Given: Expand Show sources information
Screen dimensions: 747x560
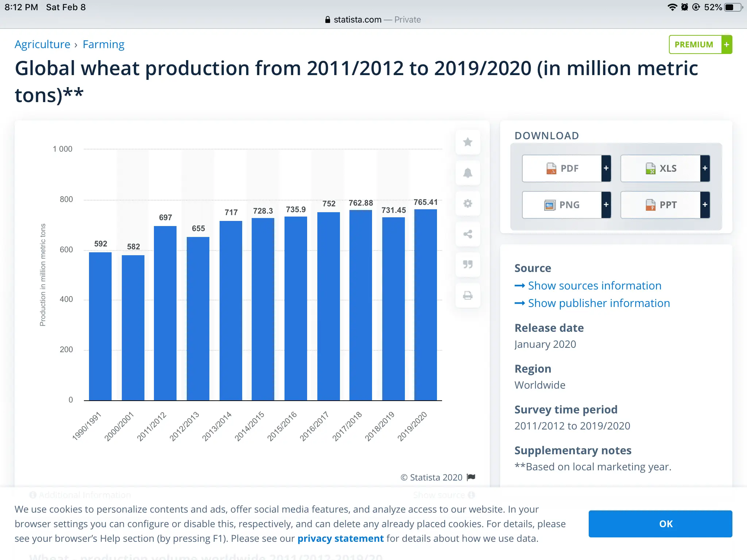Looking at the screenshot, I should pyautogui.click(x=594, y=286).
